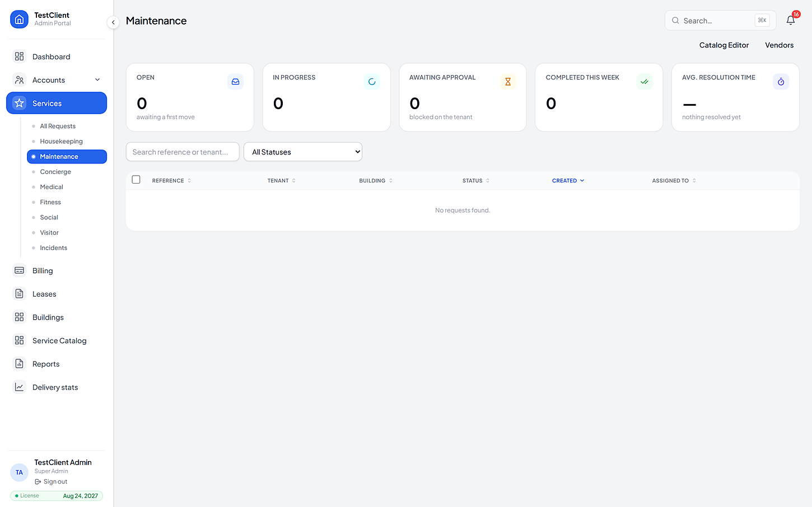
Task: Click the Reports file icon
Action: pos(20,364)
